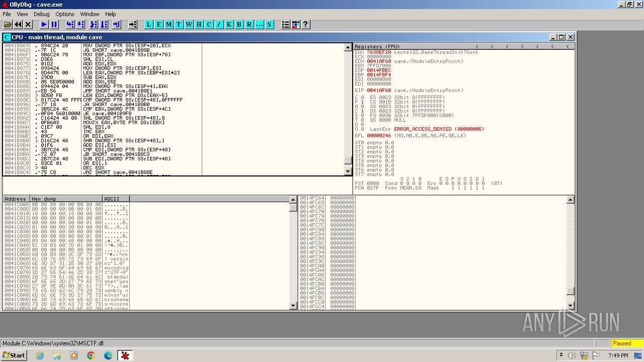This screenshot has height=362, width=644.
Task: Open the Window menu
Action: pos(90,14)
